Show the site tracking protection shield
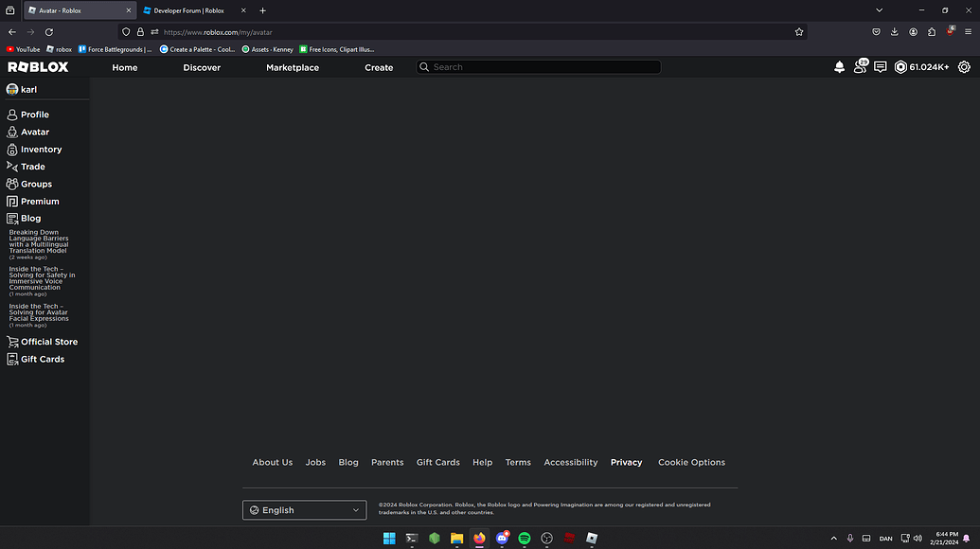 click(x=126, y=32)
